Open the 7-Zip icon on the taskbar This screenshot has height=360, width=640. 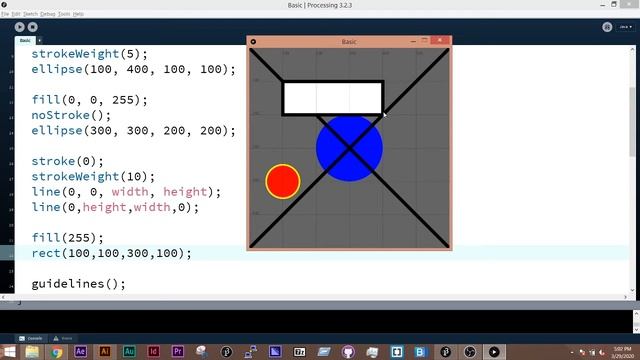(x=299, y=352)
